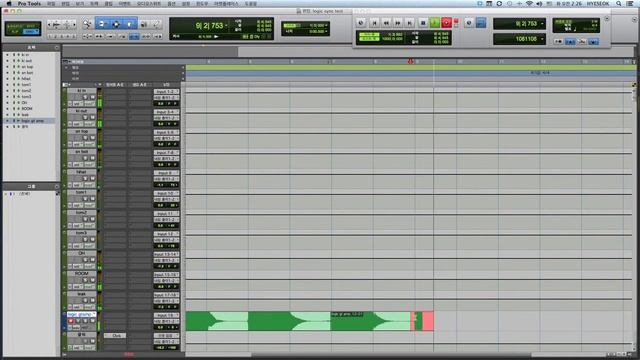Image resolution: width=640 pixels, height=360 pixels.
Task: Open the group list panel menu
Action: (x=57, y=187)
